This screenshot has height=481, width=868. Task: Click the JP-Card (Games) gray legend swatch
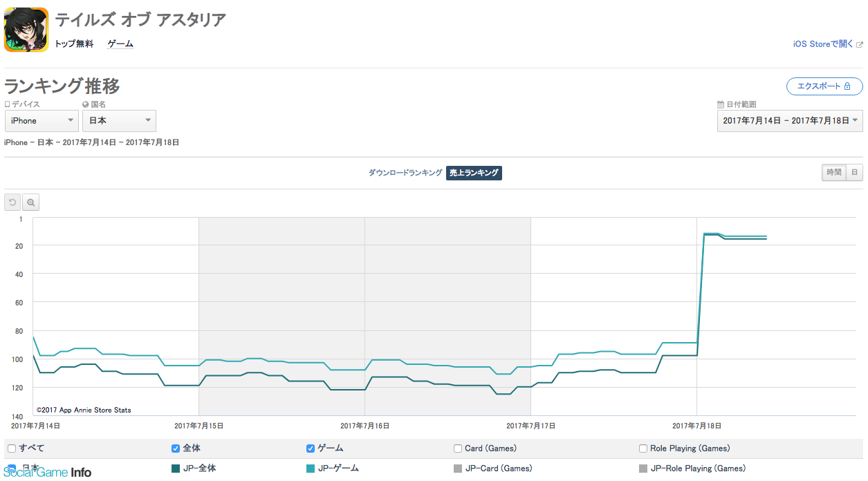458,469
